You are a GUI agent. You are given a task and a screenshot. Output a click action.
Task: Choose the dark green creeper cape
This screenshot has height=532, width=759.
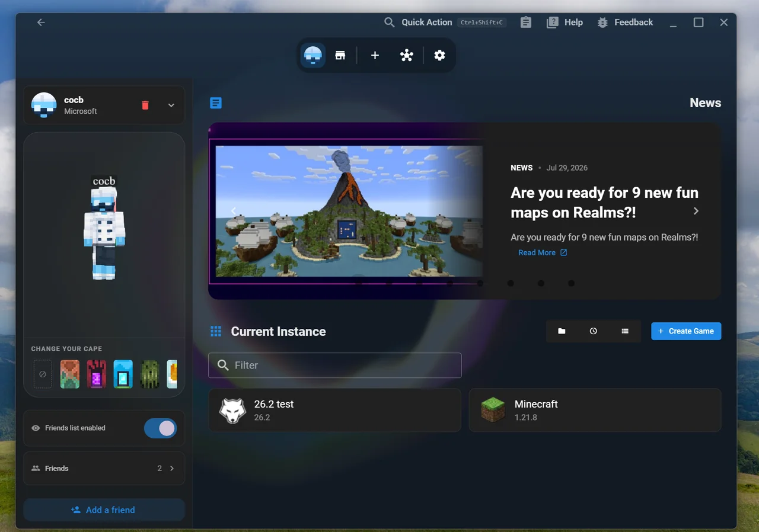tap(150, 374)
